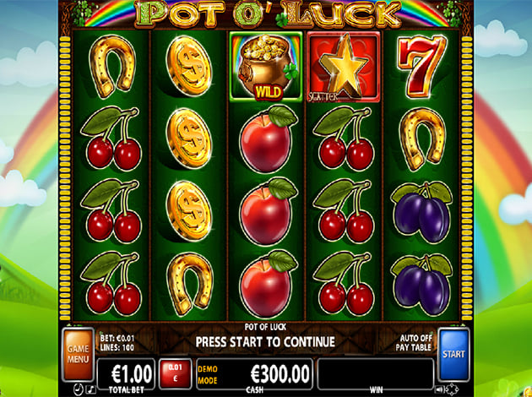The height and width of the screenshot is (397, 532).
Task: Select the red lucky 7 symbol
Action: [421, 67]
